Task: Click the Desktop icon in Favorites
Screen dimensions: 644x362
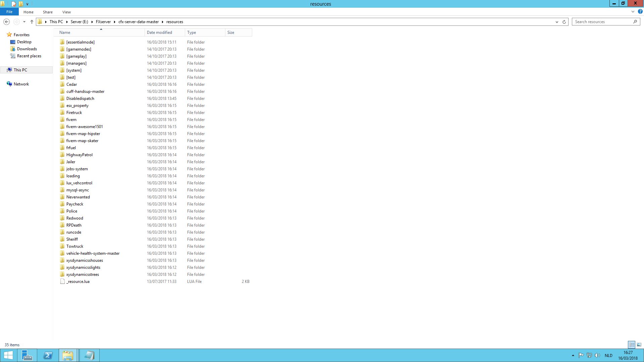Action: 13,42
